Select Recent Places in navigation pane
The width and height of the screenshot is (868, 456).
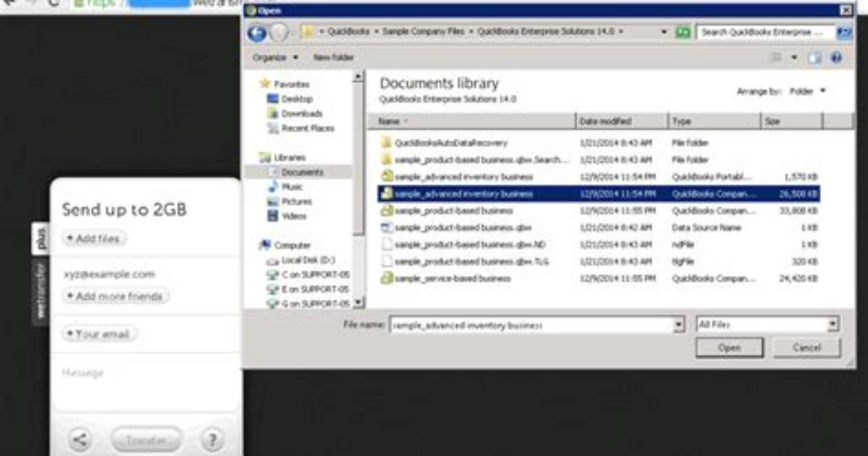tap(308, 128)
